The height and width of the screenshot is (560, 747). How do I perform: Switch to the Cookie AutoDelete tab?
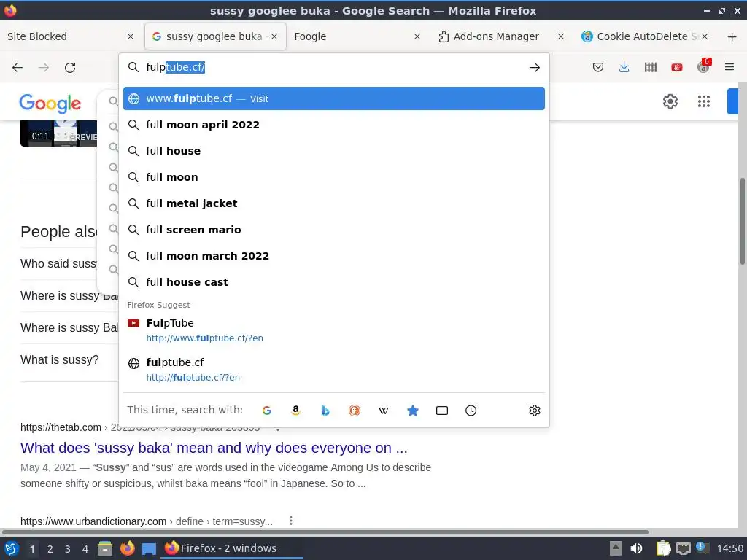(x=645, y=36)
